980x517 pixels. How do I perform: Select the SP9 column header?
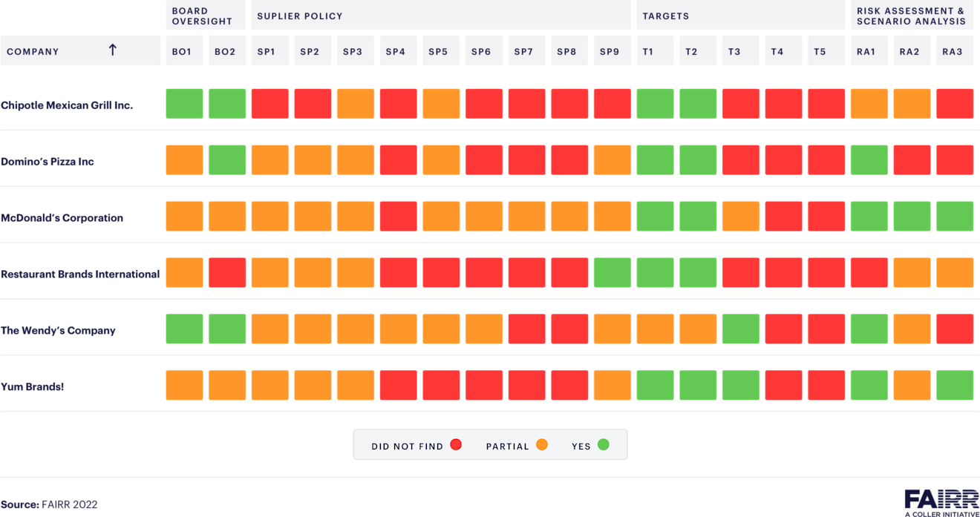612,51
